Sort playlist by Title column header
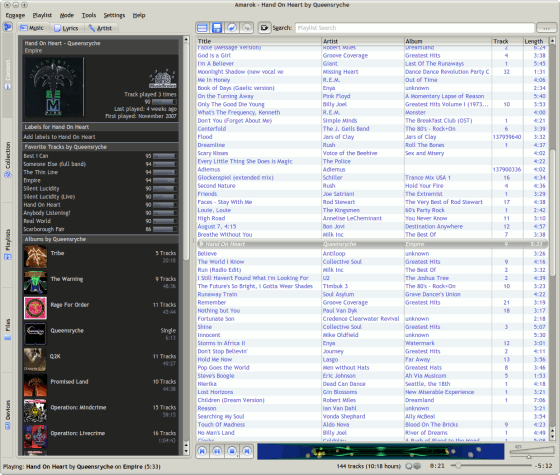560x475 pixels. click(259, 41)
